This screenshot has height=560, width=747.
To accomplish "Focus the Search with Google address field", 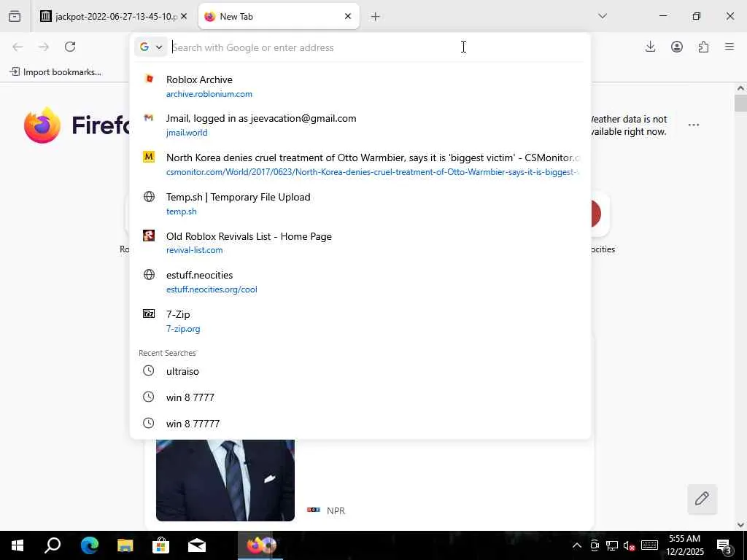I will pyautogui.click(x=376, y=47).
